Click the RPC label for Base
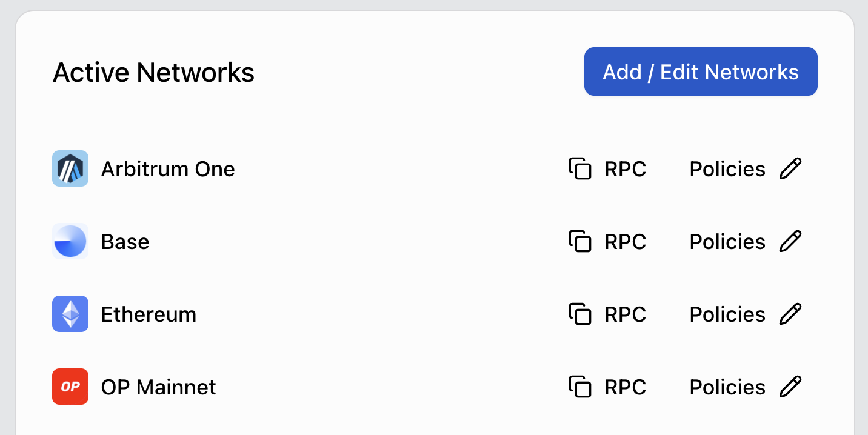 point(626,242)
